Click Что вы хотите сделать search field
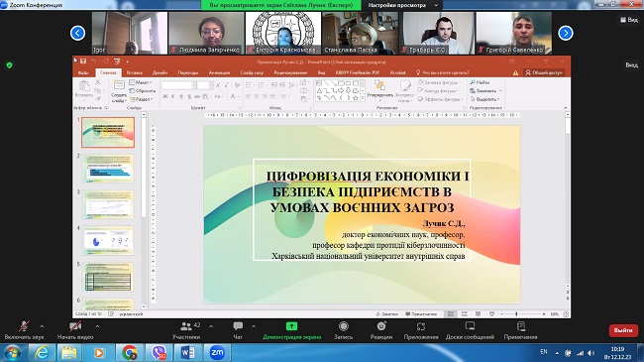Viewport: 644px width, 362px height. tap(442, 72)
